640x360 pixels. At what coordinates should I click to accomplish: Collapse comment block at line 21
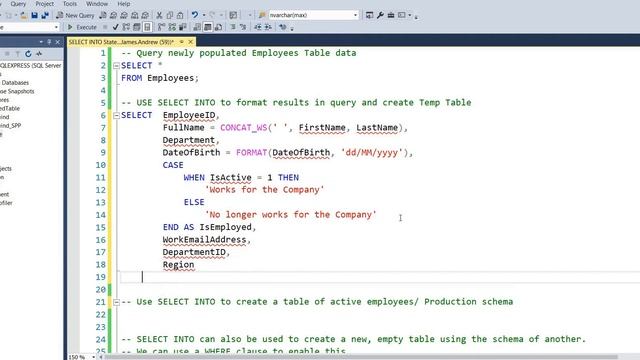(116, 302)
